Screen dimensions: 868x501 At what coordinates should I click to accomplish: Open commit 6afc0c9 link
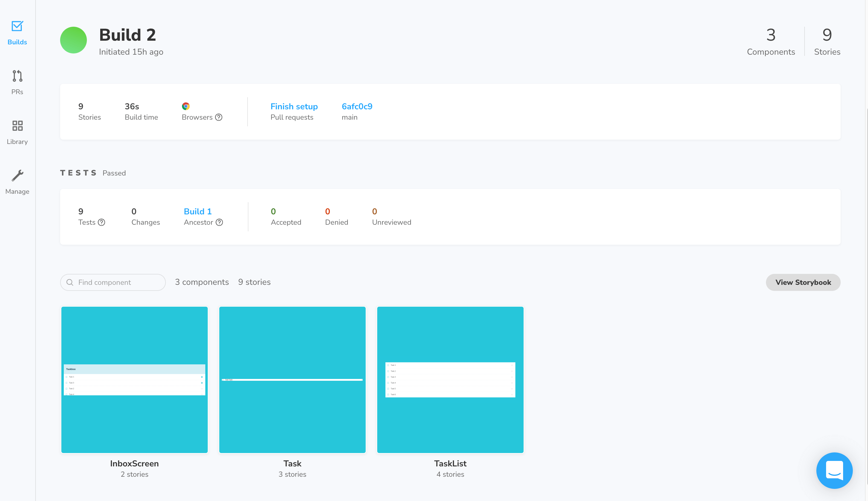point(357,106)
